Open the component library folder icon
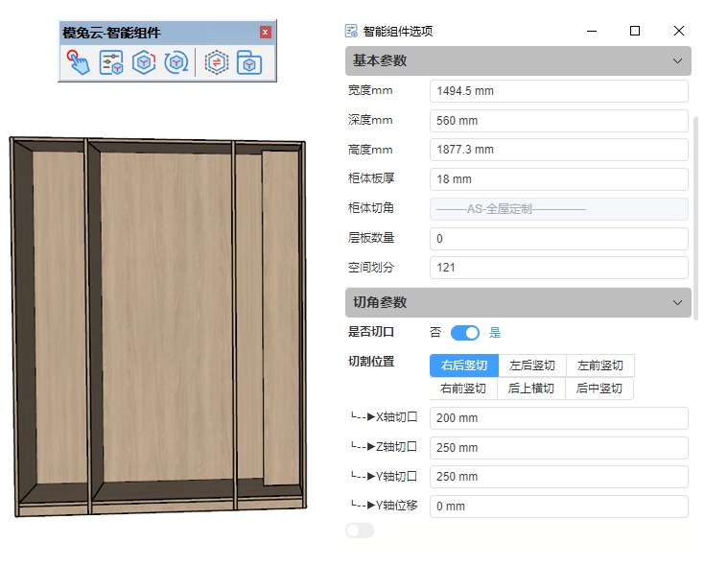 point(249,63)
